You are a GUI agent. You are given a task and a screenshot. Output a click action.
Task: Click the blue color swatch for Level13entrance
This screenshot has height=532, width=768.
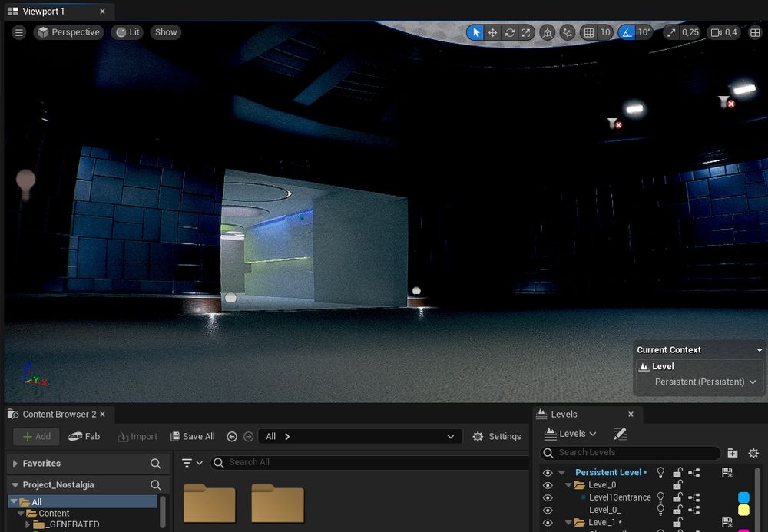point(743,497)
